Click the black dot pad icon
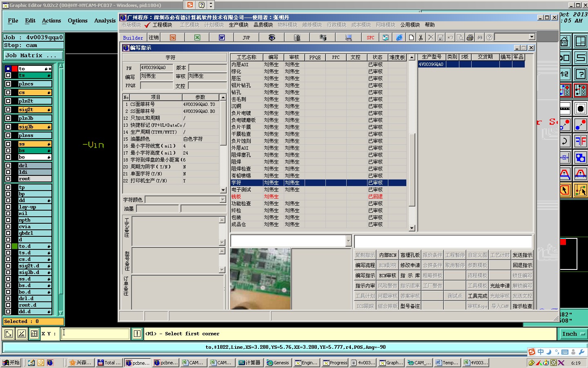588x368 pixels. pyautogui.click(x=580, y=108)
